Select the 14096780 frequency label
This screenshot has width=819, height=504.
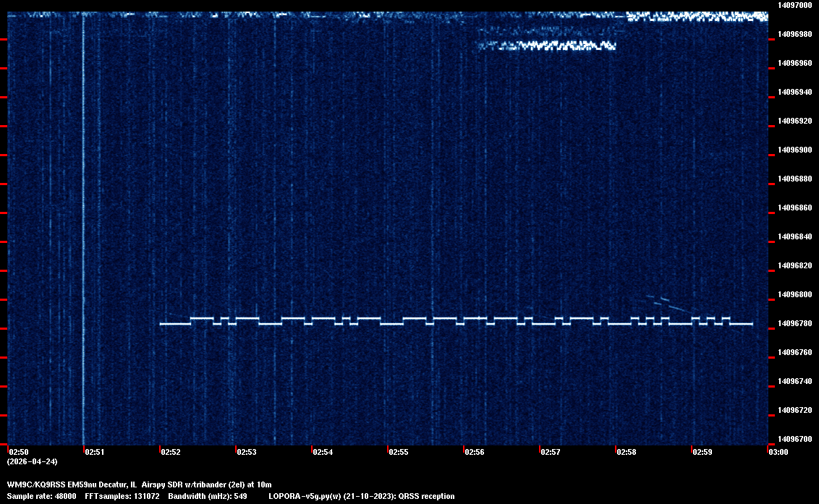point(794,323)
